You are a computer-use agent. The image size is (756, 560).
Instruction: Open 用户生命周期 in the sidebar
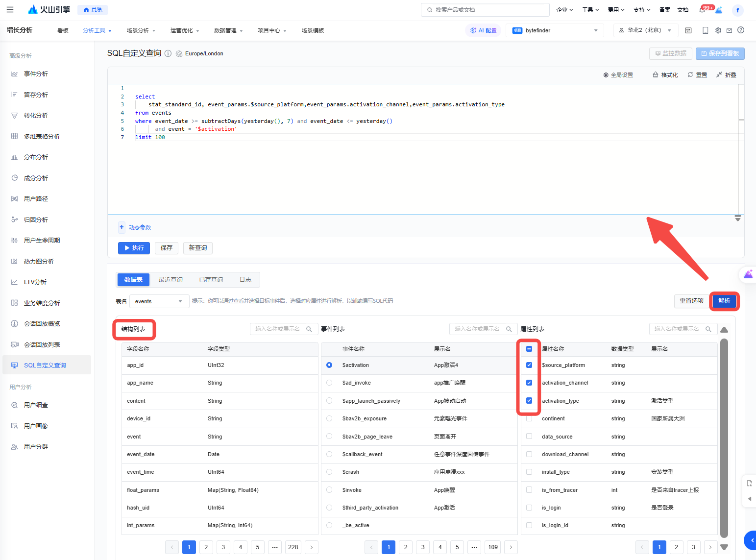click(x=42, y=241)
